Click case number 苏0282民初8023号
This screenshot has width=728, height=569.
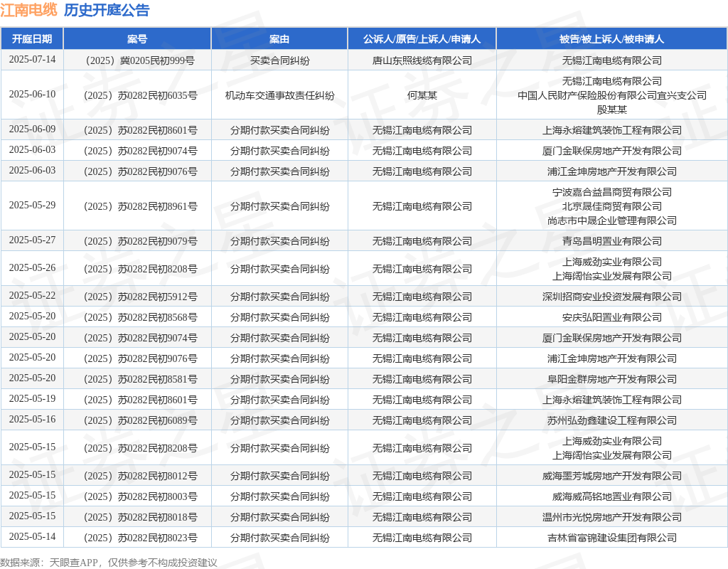pyautogui.click(x=140, y=538)
